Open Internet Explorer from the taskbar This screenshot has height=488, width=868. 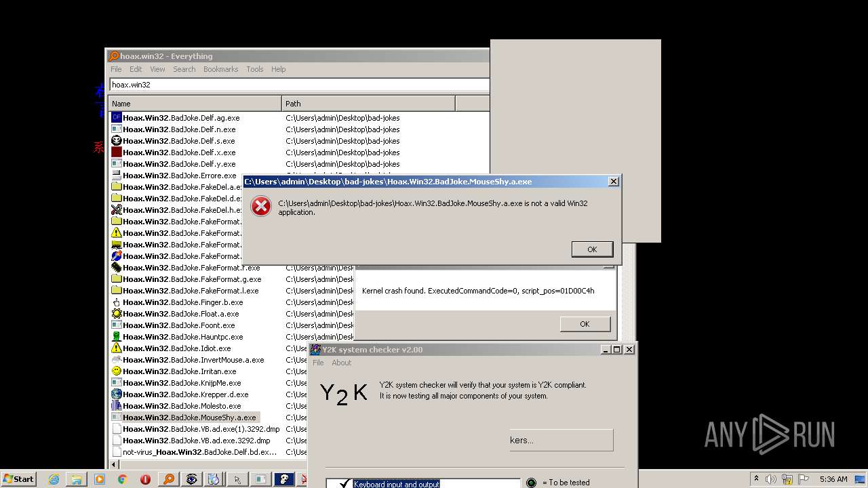point(54,479)
